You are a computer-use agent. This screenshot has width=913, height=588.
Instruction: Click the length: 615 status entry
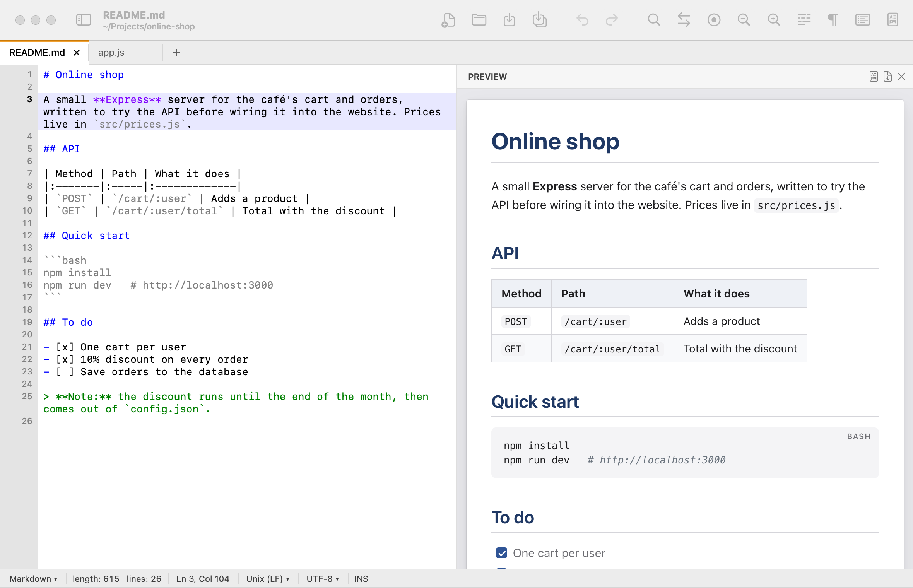(x=96, y=579)
